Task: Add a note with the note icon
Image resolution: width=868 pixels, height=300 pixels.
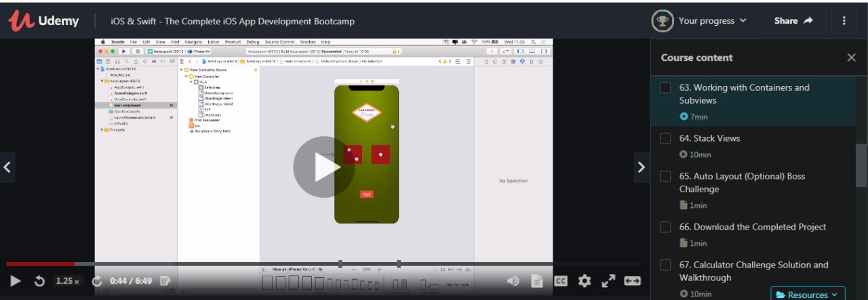Action: (x=165, y=281)
